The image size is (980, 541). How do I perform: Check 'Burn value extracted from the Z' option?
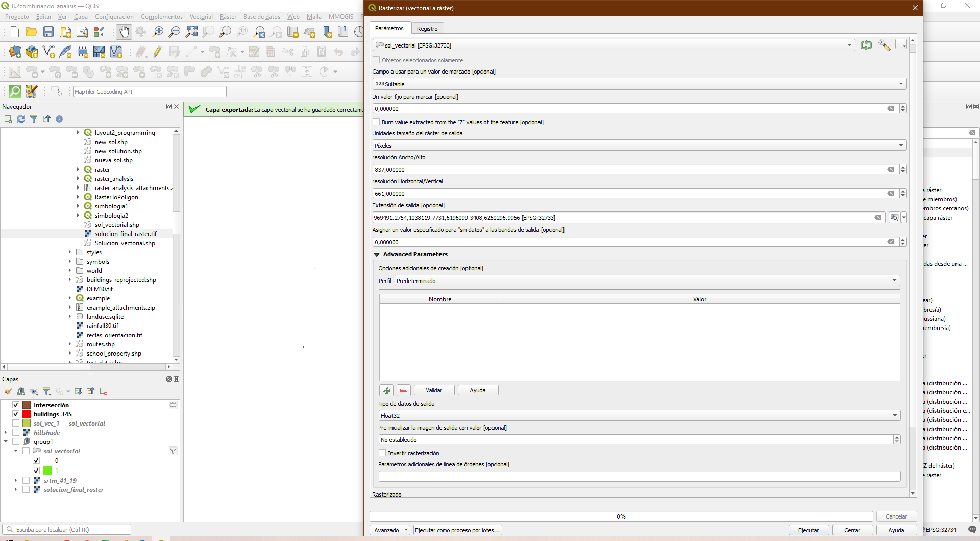[x=376, y=122]
